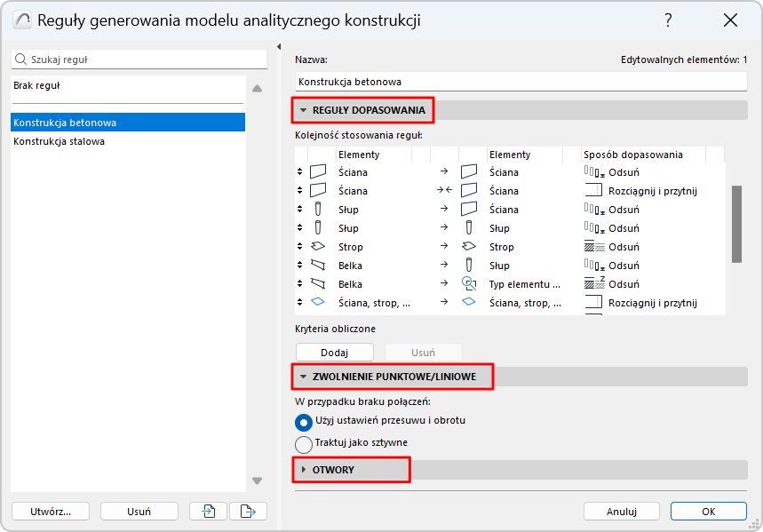Click the Typ elementu ... cell
Image resolution: width=763 pixels, height=532 pixels.
(x=525, y=284)
